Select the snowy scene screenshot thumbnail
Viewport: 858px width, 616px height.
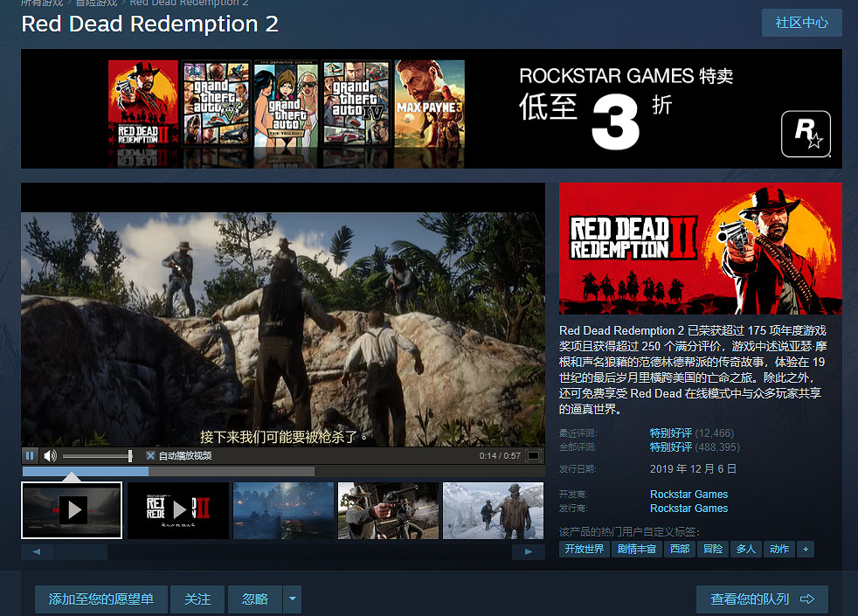pyautogui.click(x=493, y=510)
